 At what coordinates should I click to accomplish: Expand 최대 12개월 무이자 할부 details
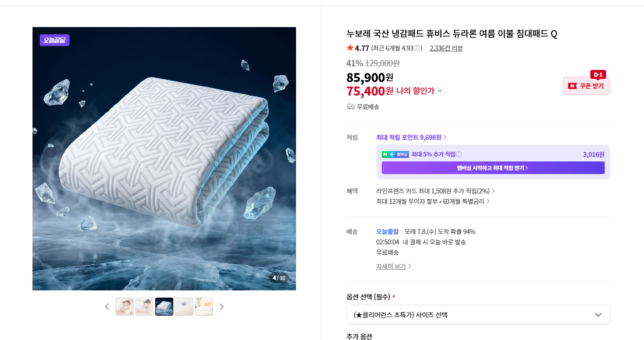433,201
